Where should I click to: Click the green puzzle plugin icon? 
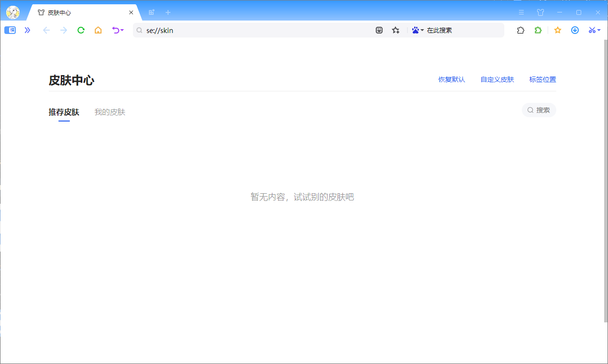[538, 30]
